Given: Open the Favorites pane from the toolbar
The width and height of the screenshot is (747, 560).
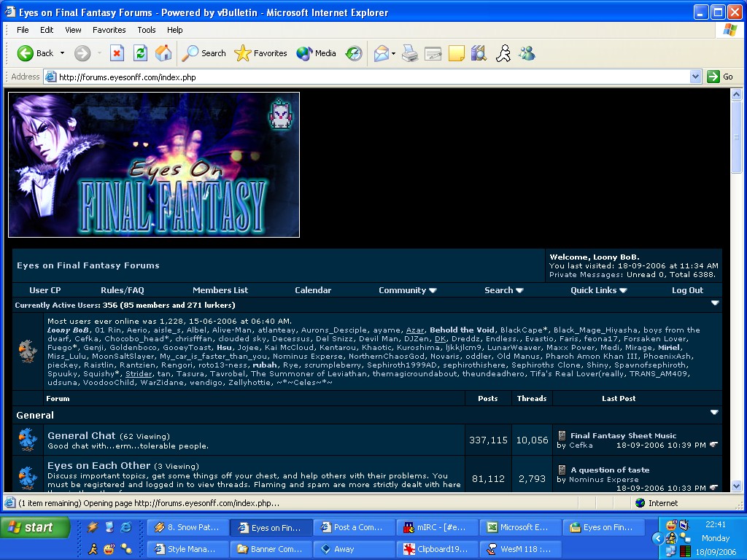Looking at the screenshot, I should [260, 53].
